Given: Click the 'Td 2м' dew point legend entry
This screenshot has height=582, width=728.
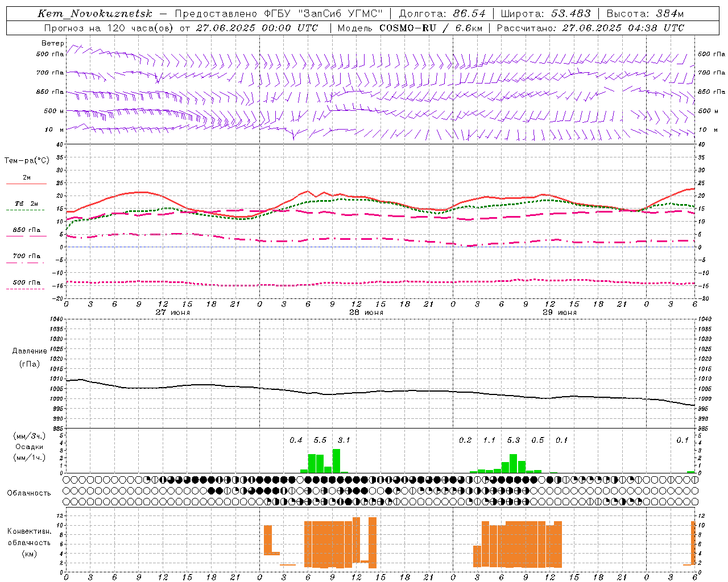Looking at the screenshot, I should [x=27, y=203].
